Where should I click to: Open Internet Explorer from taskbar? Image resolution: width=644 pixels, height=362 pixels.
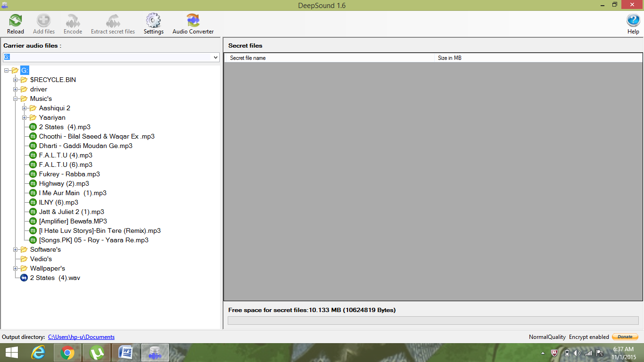pos(38,353)
